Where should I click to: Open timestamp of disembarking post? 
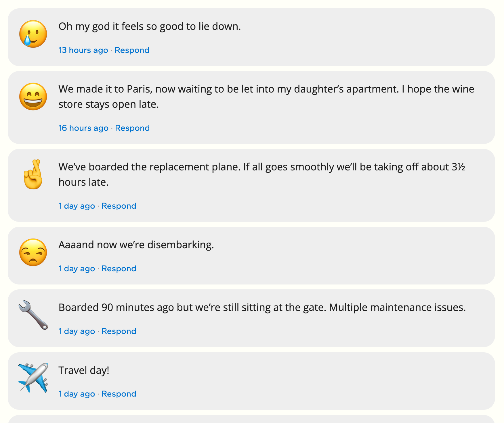[x=77, y=269]
